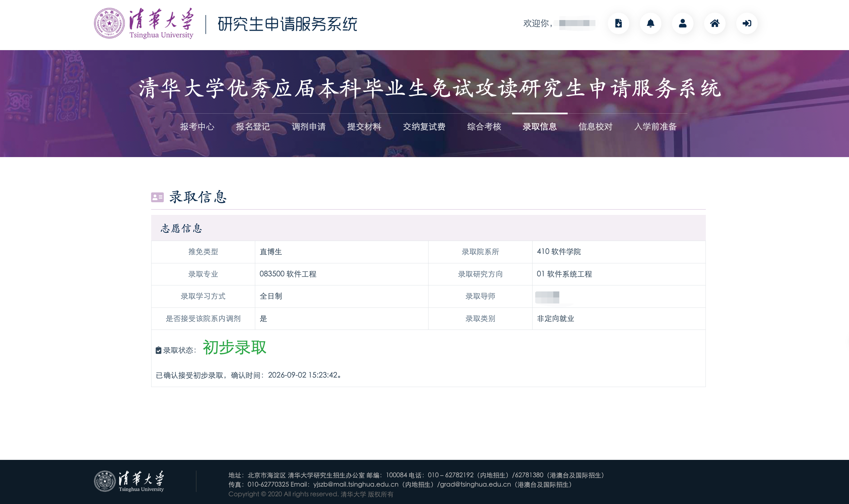Select the 综合考核 tab

(x=484, y=127)
